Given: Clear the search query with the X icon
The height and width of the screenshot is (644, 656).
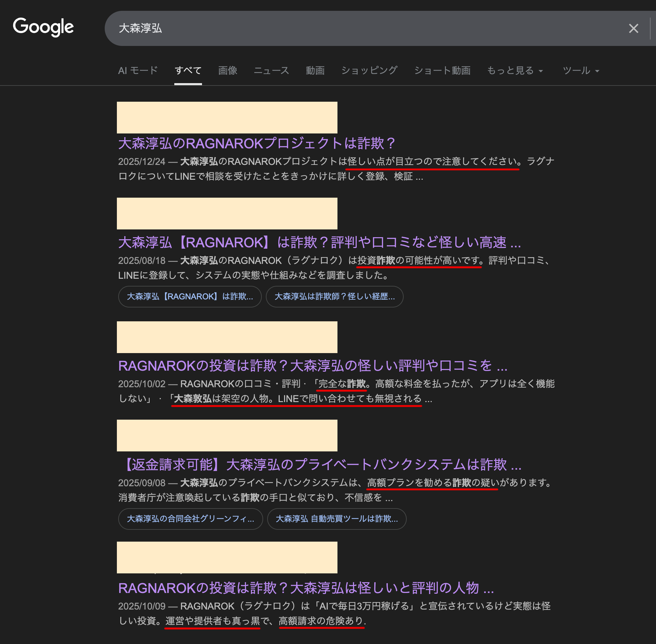Looking at the screenshot, I should [634, 28].
